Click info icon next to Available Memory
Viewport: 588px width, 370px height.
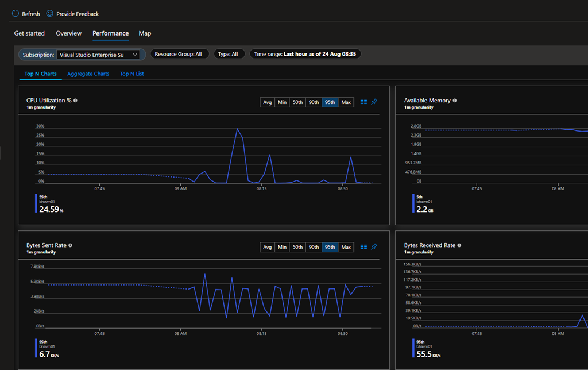pos(455,101)
